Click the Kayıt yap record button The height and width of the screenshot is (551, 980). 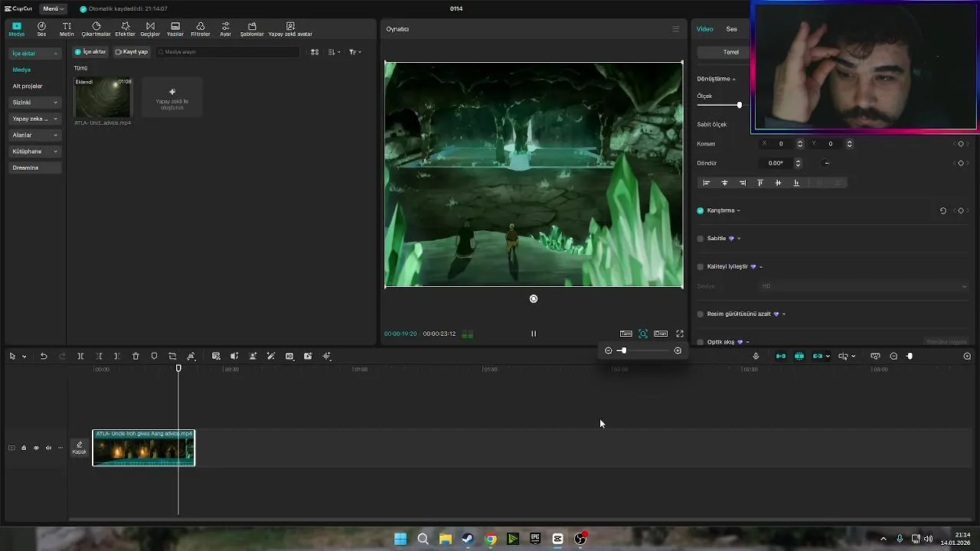[x=131, y=52]
